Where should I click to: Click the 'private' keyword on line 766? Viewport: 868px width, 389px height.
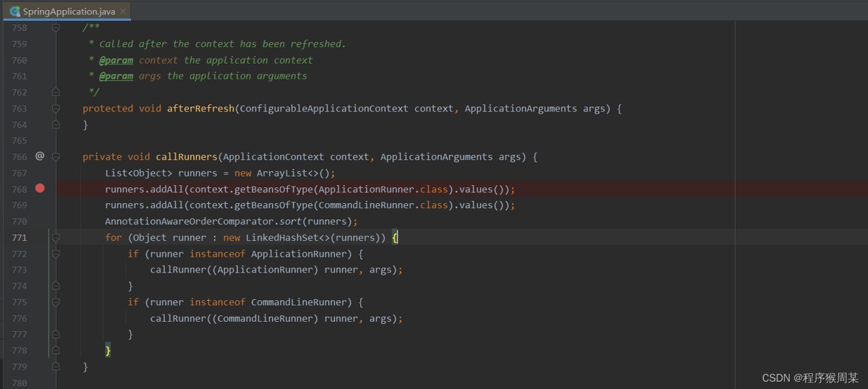coord(102,156)
